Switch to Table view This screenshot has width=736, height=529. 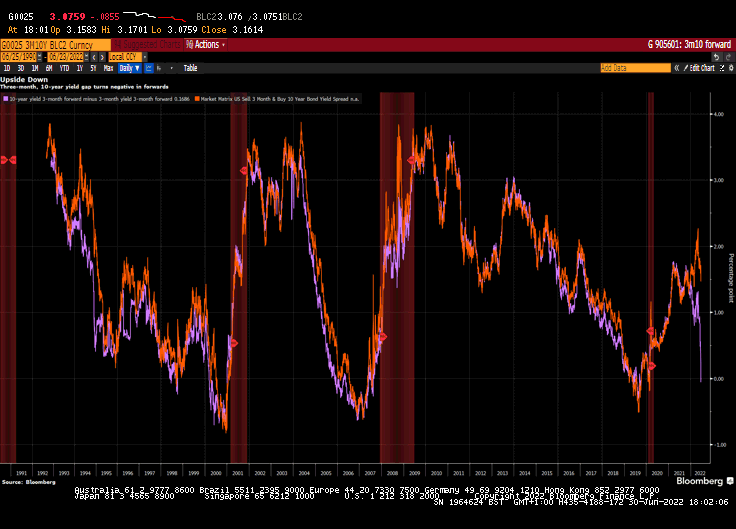190,68
